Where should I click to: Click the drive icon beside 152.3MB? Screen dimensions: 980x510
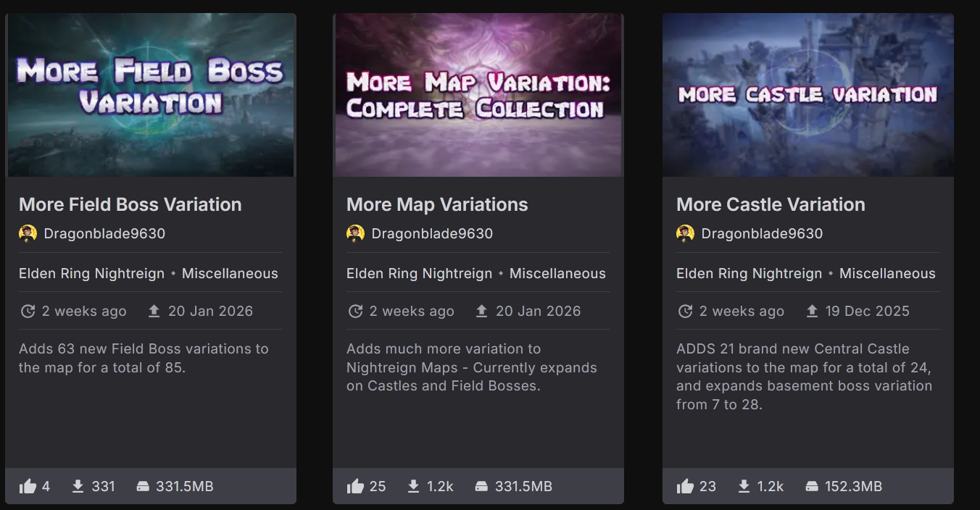(811, 486)
